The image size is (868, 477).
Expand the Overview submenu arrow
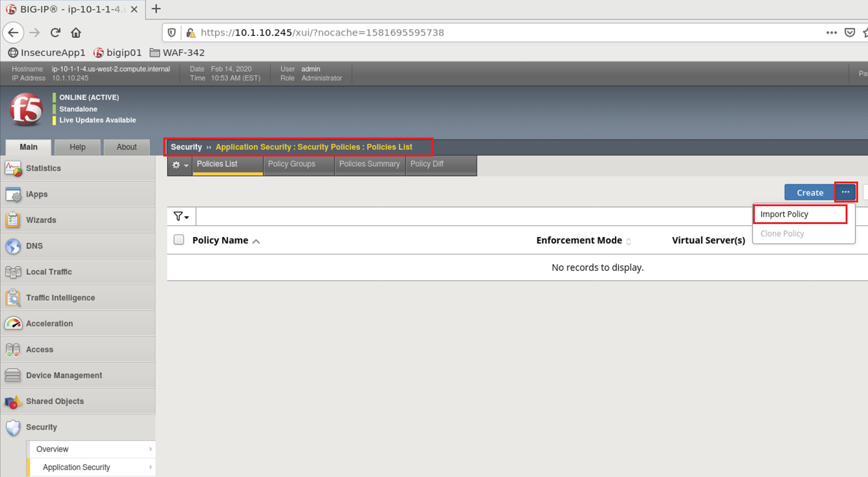pyautogui.click(x=151, y=449)
